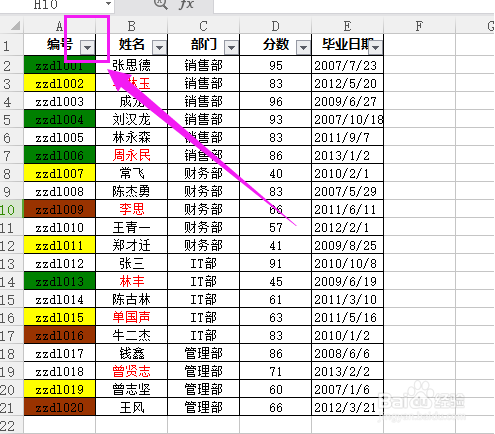Click name cell 牛二杰
The height and width of the screenshot is (434, 495).
(132, 336)
